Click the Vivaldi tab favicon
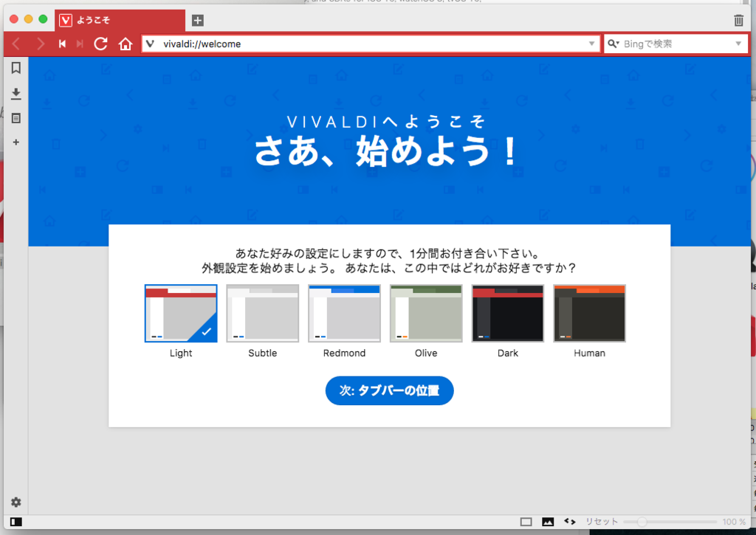This screenshot has height=535, width=756. click(x=66, y=20)
